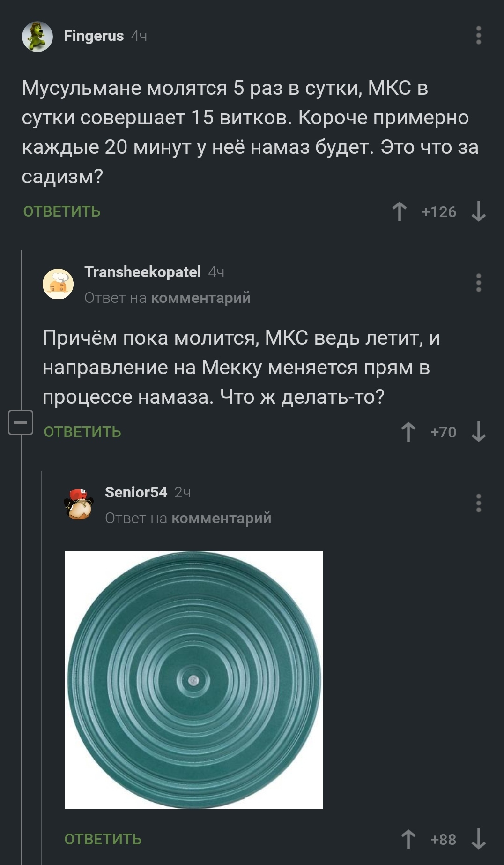Downvote Senior54's image reply

(x=478, y=839)
